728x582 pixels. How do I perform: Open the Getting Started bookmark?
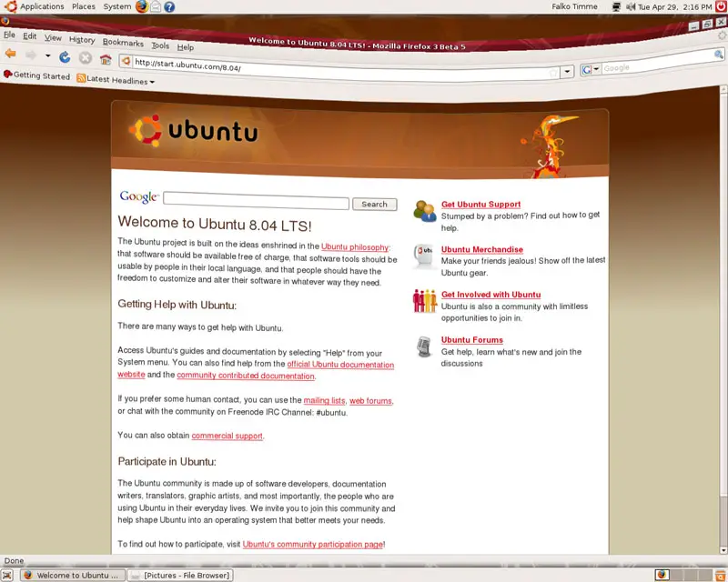(x=36, y=75)
